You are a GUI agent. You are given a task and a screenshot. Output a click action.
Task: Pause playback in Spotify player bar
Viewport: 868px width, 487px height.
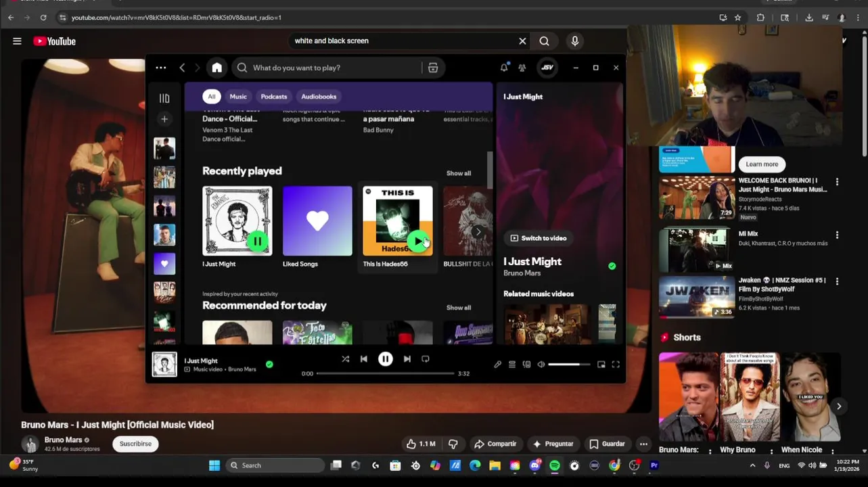(385, 359)
